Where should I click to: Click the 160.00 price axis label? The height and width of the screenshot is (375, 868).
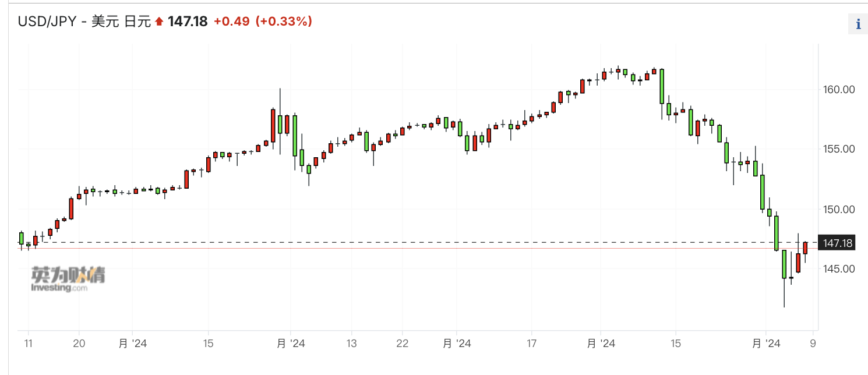(839, 90)
